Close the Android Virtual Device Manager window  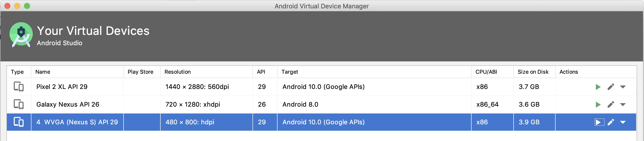(x=8, y=6)
